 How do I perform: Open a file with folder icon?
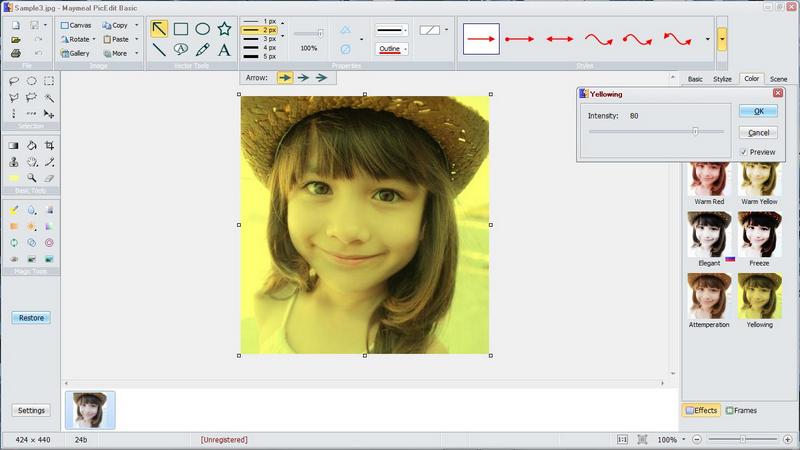[x=16, y=39]
